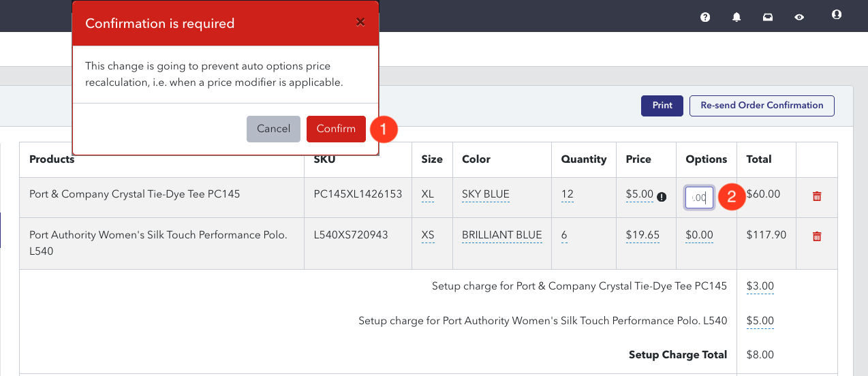The width and height of the screenshot is (868, 376).
Task: Confirm the price change dialog
Action: (336, 129)
